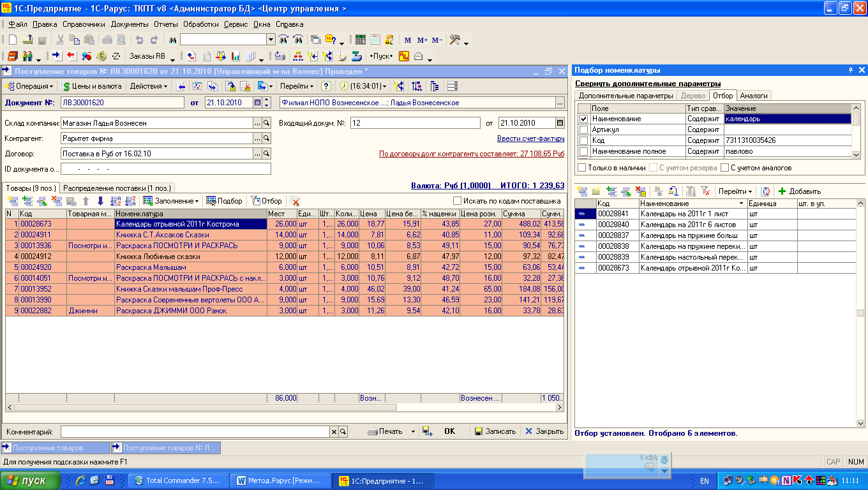This screenshot has height=490, width=868.
Task: Click the envelope mail icon
Action: (x=419, y=56)
